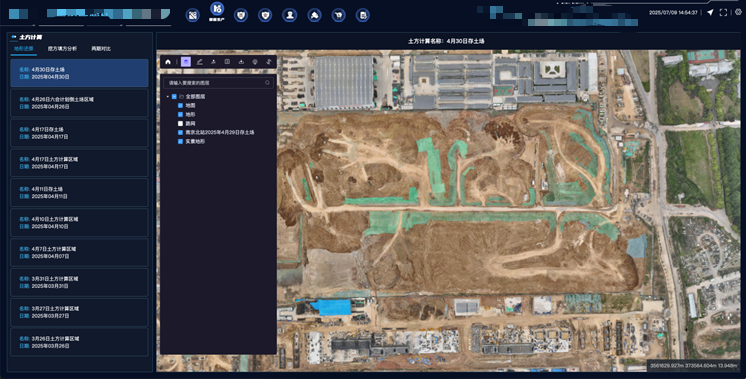Image resolution: width=746 pixels, height=379 pixels.
Task: Uncheck the 地图 layer checkbox
Action: click(180, 106)
